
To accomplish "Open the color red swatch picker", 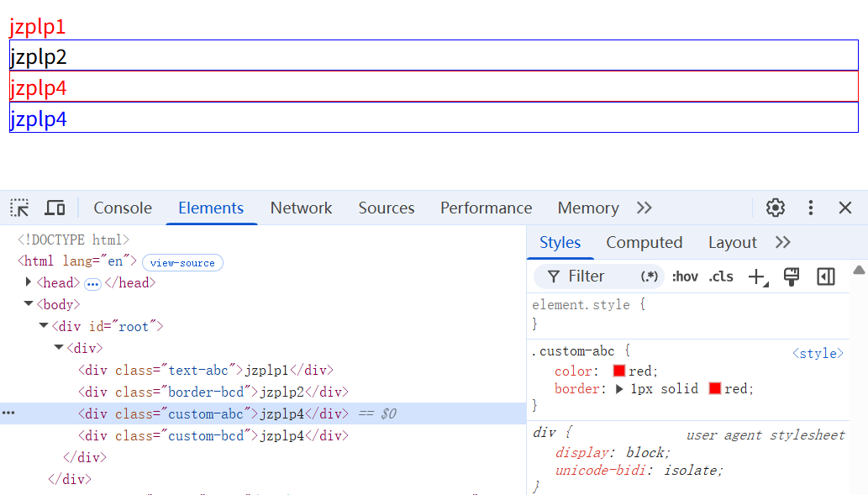I will tap(619, 371).
